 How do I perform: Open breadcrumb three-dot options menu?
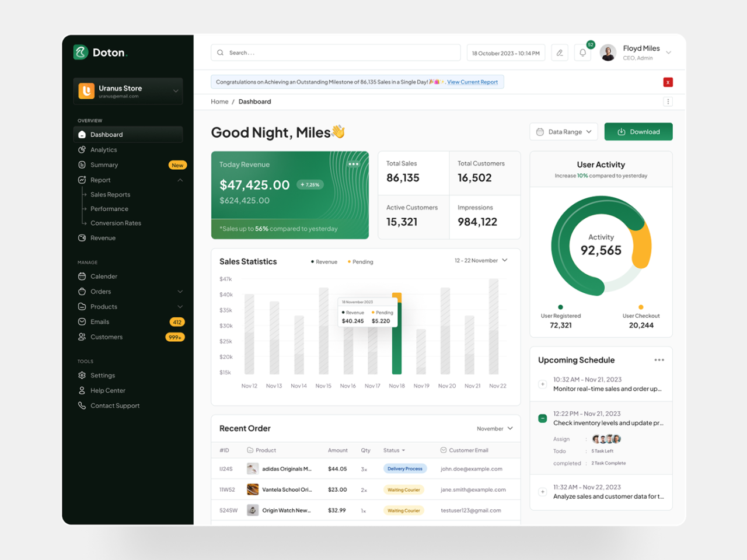pos(668,101)
